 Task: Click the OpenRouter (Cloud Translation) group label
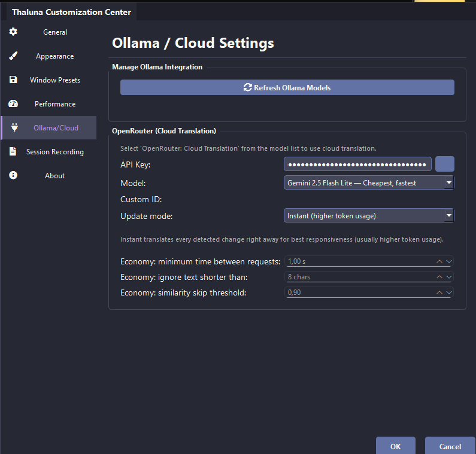(164, 131)
